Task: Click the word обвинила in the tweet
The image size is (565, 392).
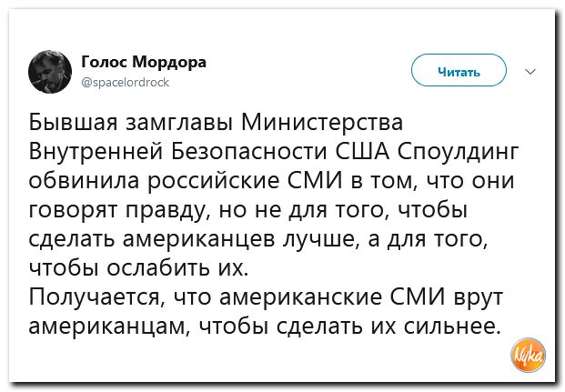Action: tap(84, 180)
